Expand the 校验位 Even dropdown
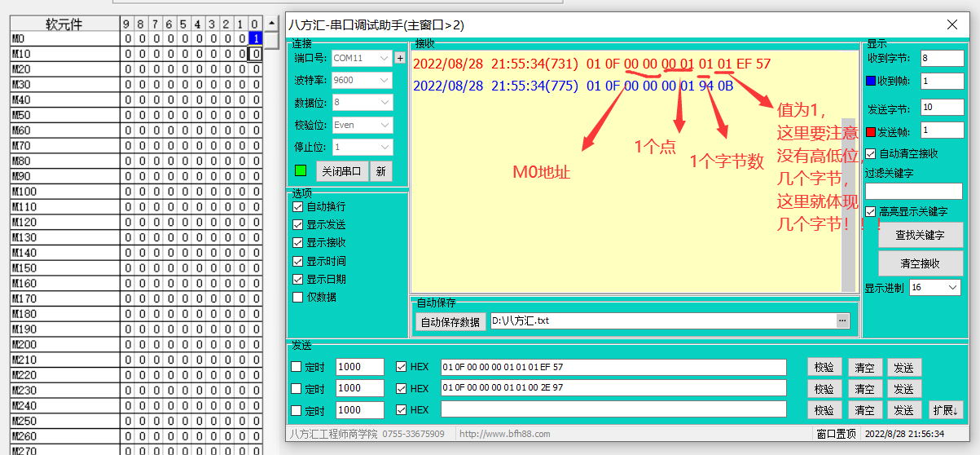This screenshot has height=455, width=980. (x=362, y=126)
